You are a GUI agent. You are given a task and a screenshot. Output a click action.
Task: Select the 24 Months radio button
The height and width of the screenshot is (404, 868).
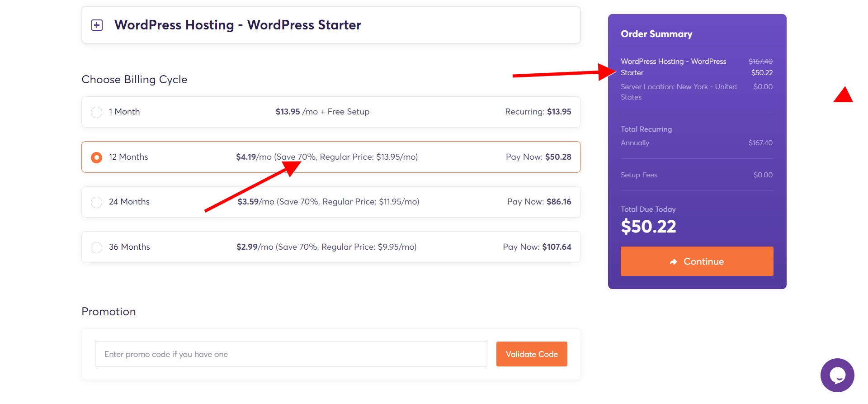(96, 202)
